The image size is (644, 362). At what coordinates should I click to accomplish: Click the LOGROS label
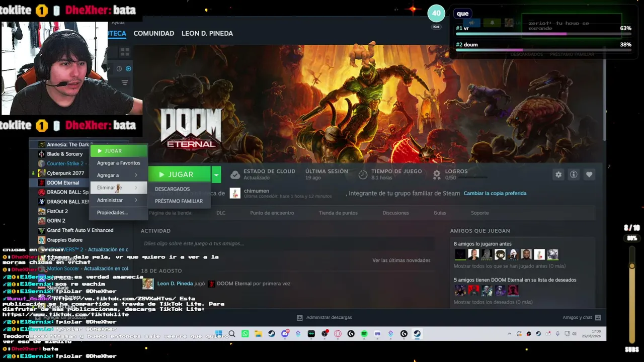coord(456,171)
